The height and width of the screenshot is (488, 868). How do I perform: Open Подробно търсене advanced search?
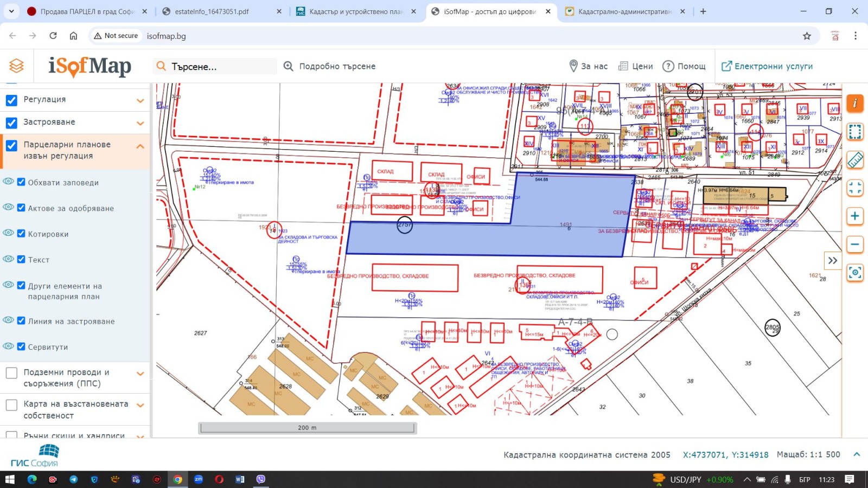tap(330, 66)
